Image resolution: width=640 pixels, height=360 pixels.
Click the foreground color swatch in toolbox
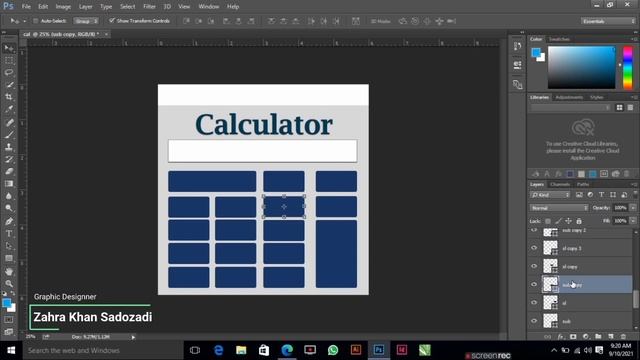pyautogui.click(x=6, y=303)
